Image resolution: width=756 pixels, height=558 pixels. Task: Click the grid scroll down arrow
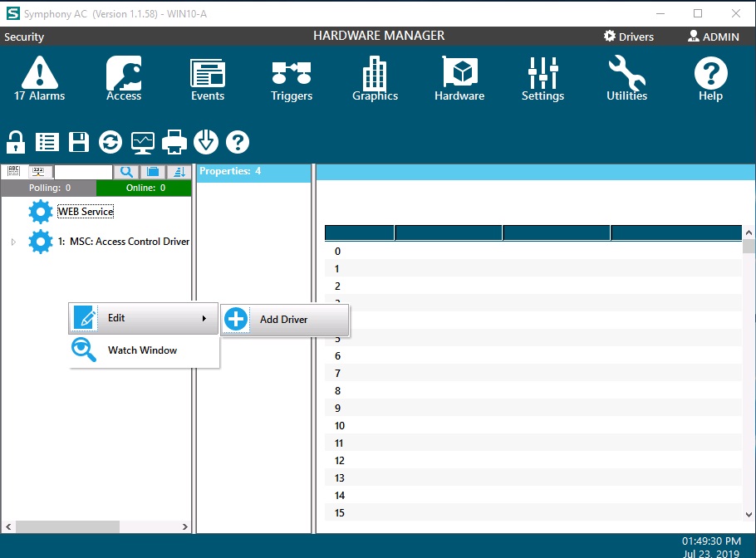pos(749,515)
